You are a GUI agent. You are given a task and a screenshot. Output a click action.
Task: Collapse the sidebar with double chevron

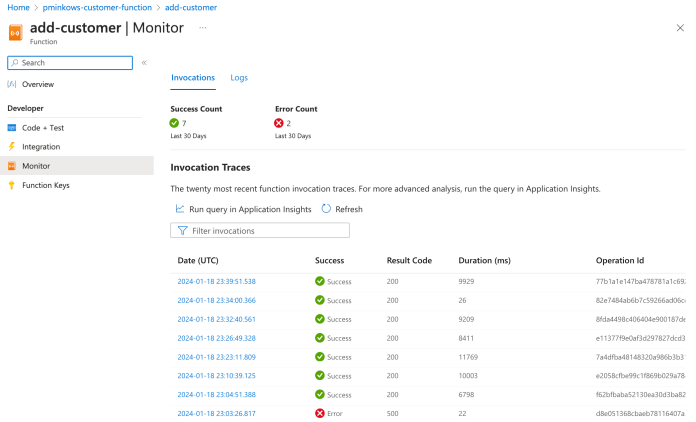(x=144, y=63)
